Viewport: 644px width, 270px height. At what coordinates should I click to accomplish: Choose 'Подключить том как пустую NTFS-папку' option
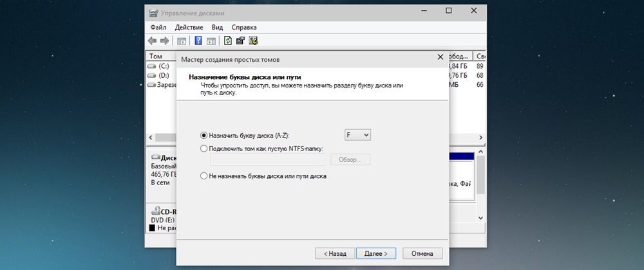204,148
